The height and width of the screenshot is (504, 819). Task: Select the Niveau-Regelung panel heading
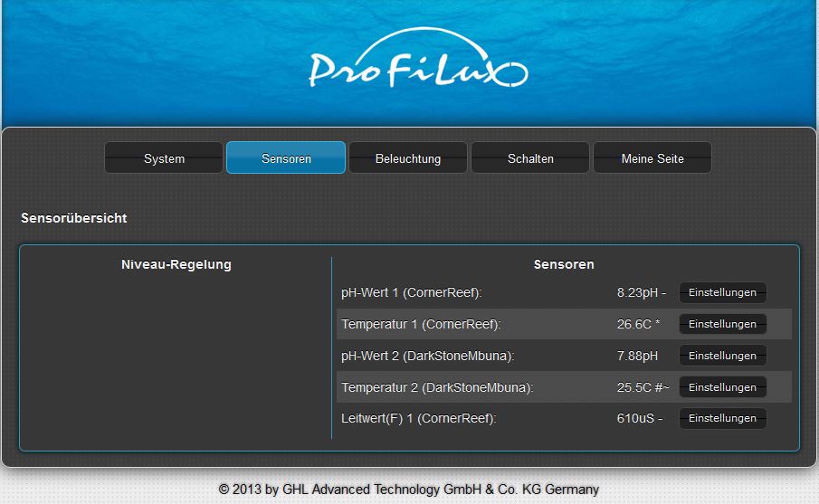(x=176, y=264)
